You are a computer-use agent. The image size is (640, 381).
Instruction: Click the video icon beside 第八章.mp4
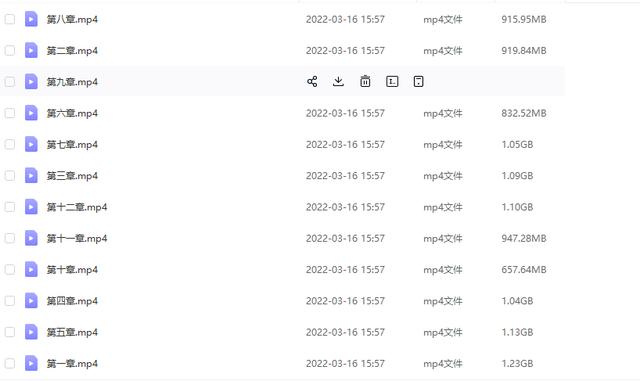click(31, 19)
